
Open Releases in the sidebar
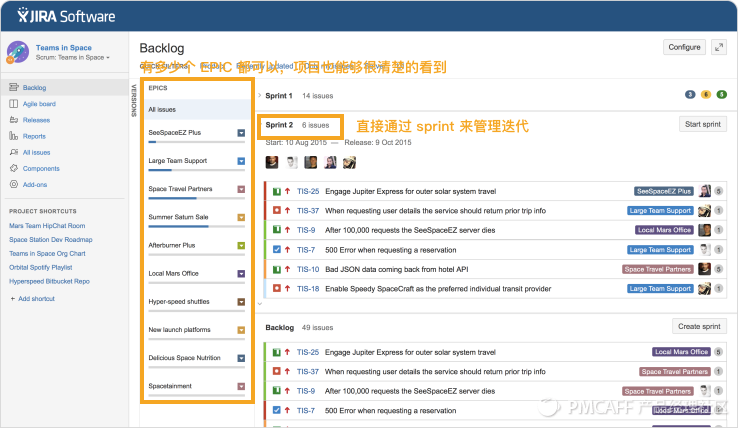pyautogui.click(x=36, y=120)
